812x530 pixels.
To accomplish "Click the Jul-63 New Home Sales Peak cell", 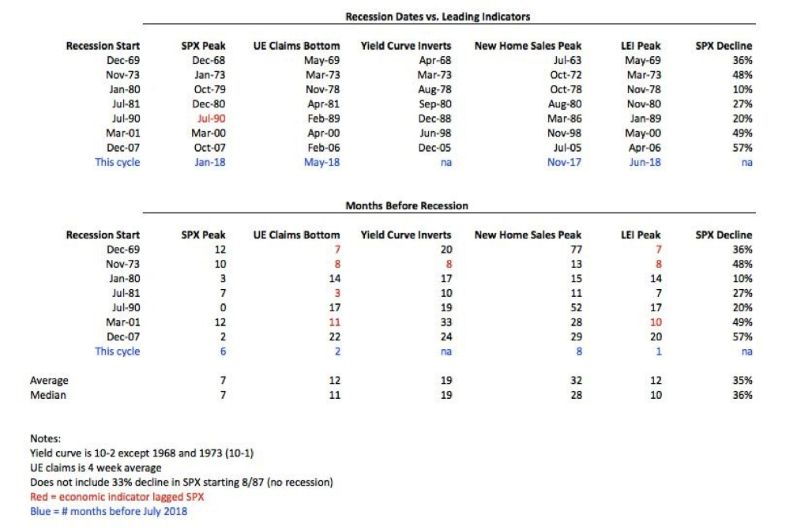I will 568,60.
